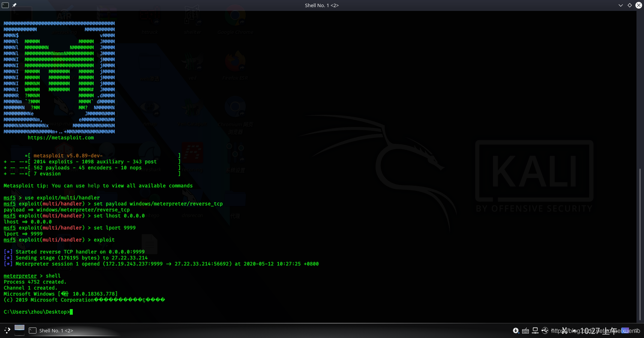Click the 'Channel 1 created.' line
Screen dimensions: 644x338
[30, 288]
